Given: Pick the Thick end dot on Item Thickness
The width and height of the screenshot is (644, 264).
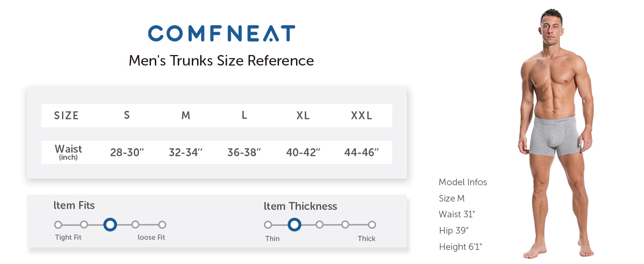Looking at the screenshot, I should click(x=372, y=225).
